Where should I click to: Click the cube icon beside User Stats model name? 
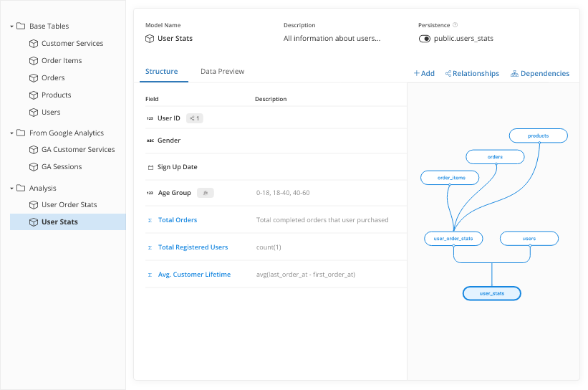pyautogui.click(x=150, y=39)
